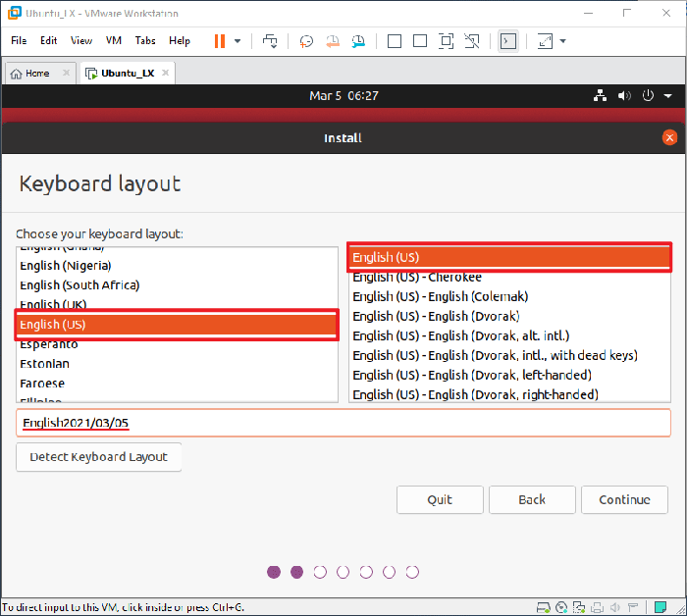Click the Unity mode toolbar icon
The width and height of the screenshot is (687, 616).
472,41
